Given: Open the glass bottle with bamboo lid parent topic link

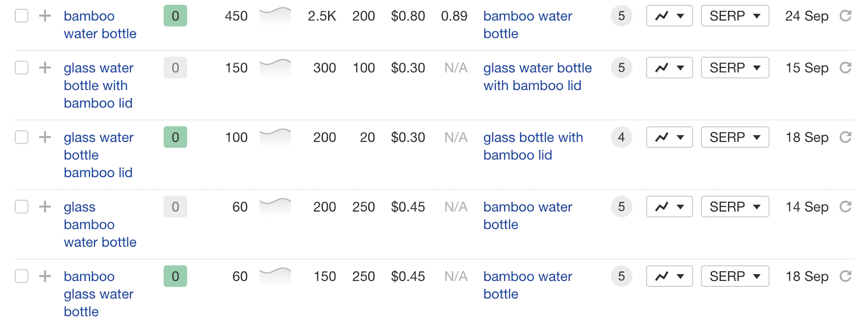Looking at the screenshot, I should click(533, 146).
